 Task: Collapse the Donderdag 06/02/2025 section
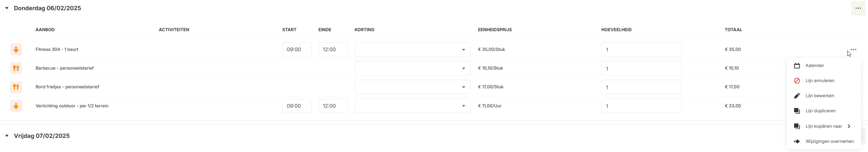7,8
